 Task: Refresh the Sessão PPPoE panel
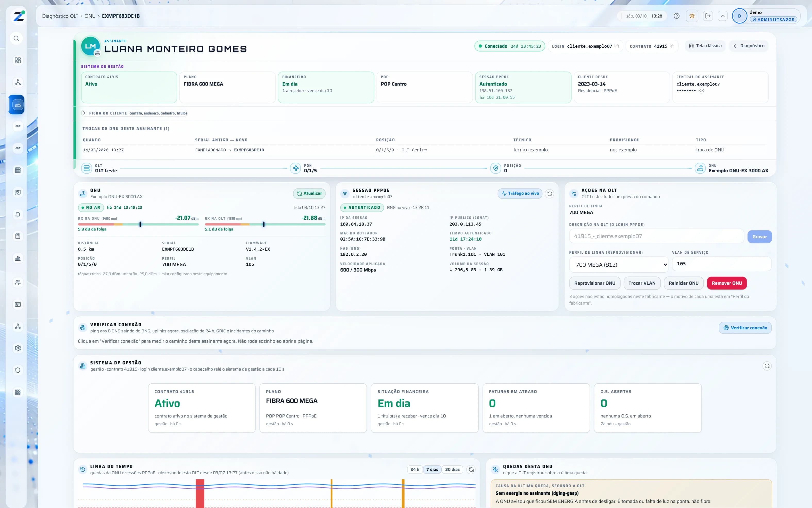549,193
